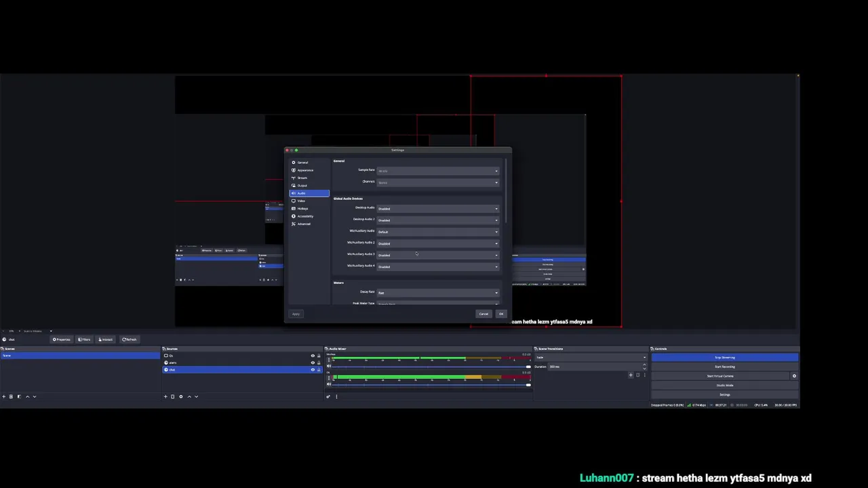868x488 pixels.
Task: Click Cancel in the Settings dialog
Action: [x=484, y=314]
